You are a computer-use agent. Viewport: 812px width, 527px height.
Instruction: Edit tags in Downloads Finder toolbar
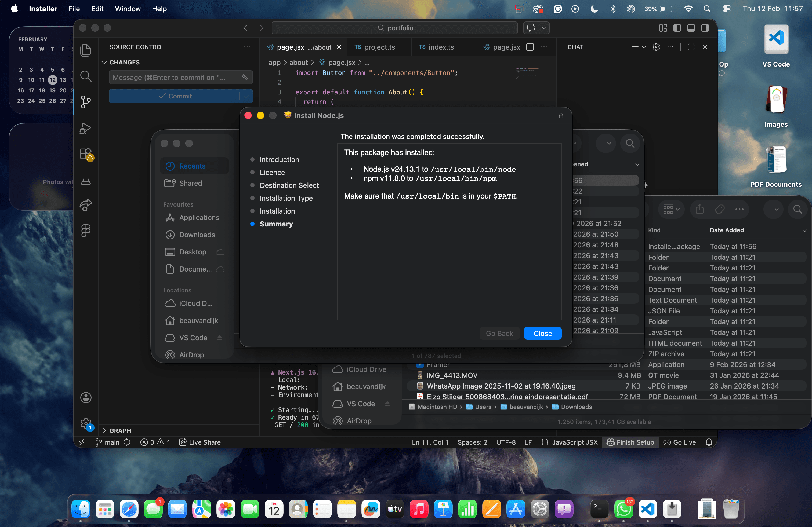[x=719, y=209]
